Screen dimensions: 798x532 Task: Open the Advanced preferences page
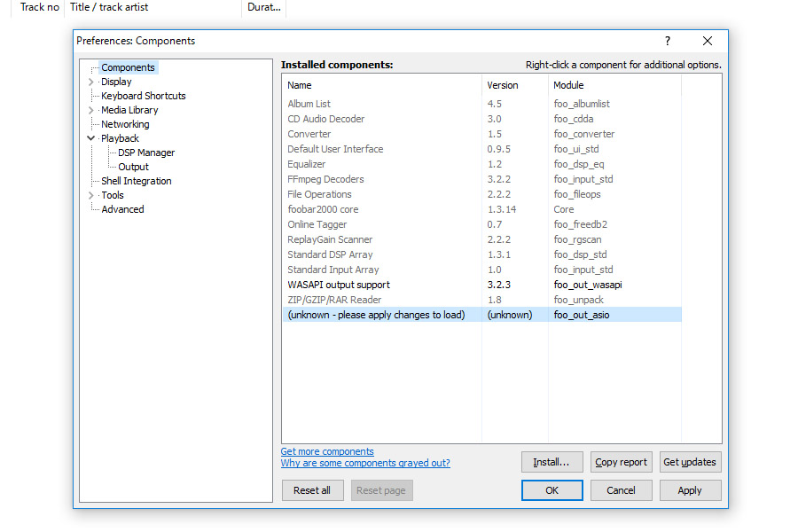pyautogui.click(x=122, y=209)
